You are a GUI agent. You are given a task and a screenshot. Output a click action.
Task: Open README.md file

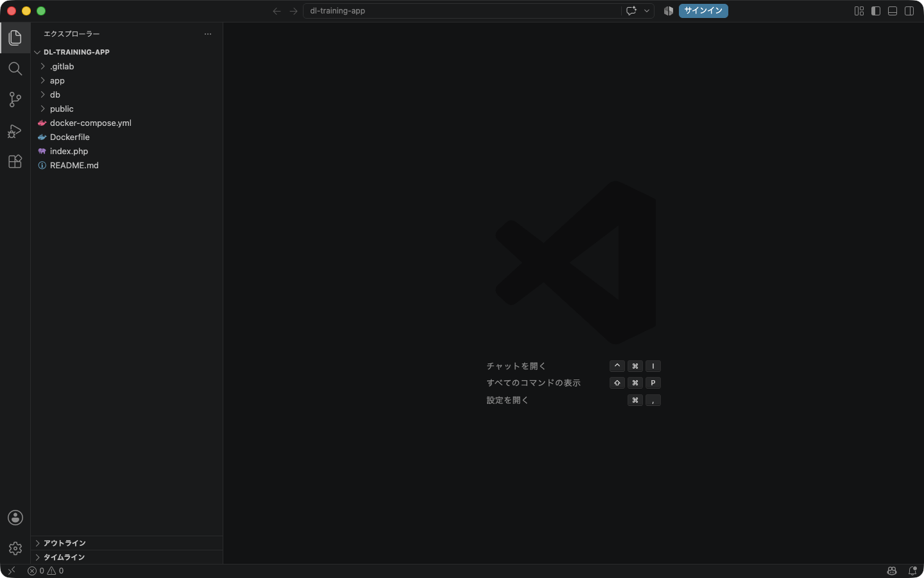(126, 165)
